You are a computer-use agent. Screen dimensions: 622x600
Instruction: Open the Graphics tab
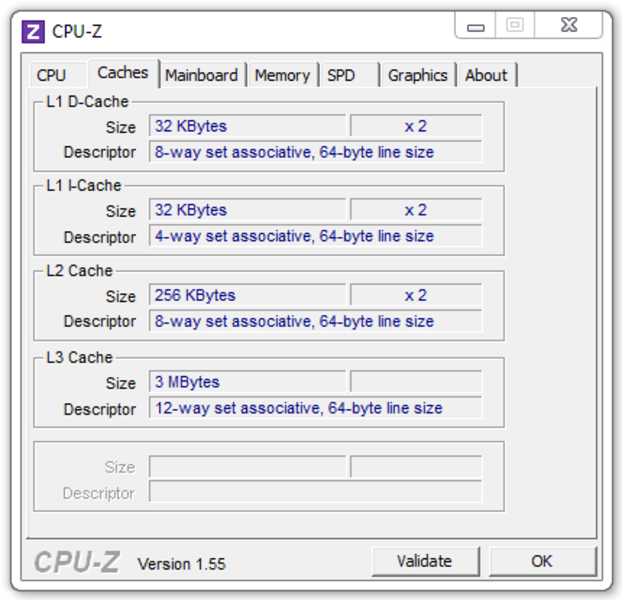click(x=417, y=75)
